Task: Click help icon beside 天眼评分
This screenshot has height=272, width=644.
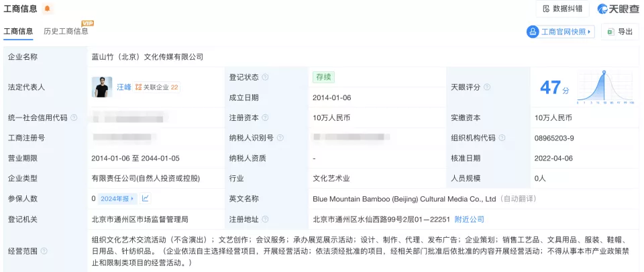Action: (x=487, y=87)
